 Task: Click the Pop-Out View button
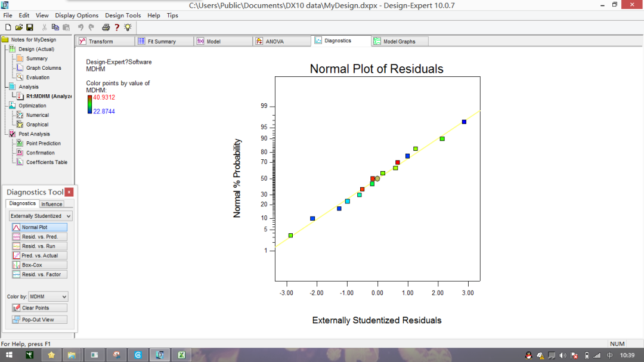click(x=39, y=320)
